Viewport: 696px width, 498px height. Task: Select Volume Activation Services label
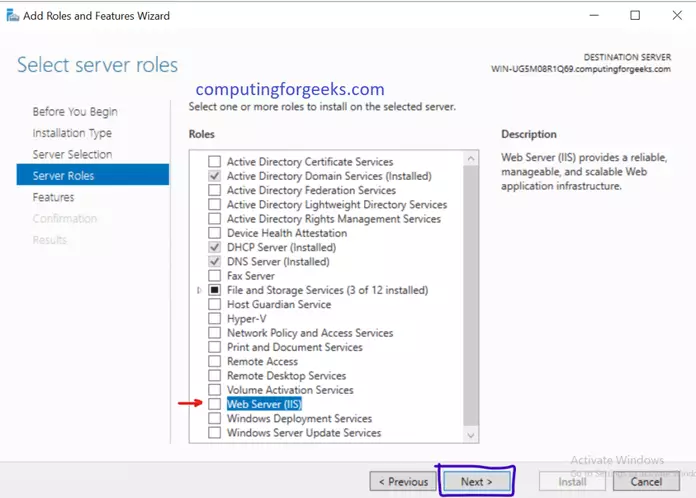pyautogui.click(x=290, y=390)
